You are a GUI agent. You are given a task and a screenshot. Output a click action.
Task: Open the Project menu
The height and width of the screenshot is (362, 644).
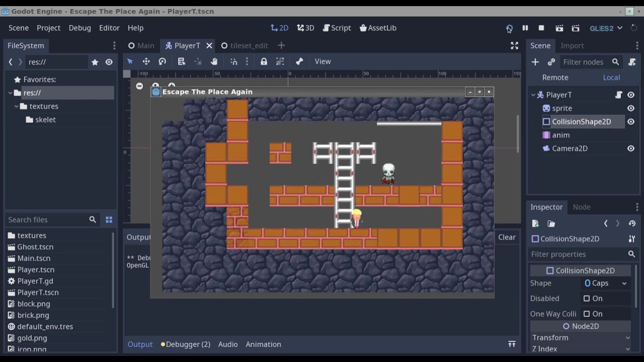[48, 28]
